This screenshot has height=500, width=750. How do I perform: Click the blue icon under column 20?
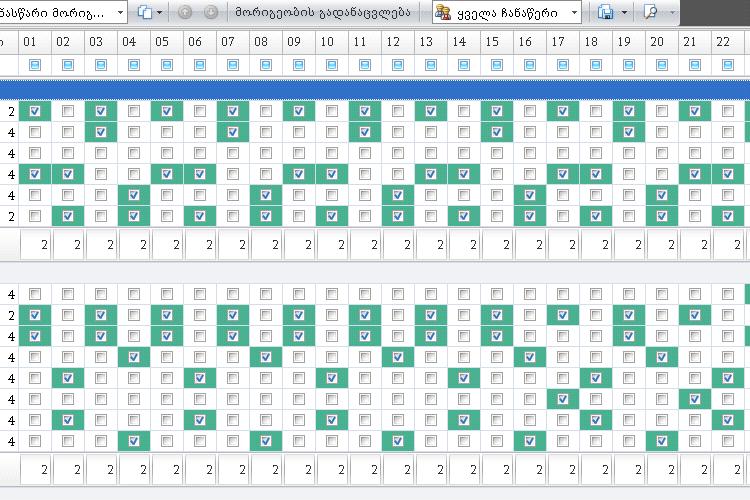tap(662, 65)
